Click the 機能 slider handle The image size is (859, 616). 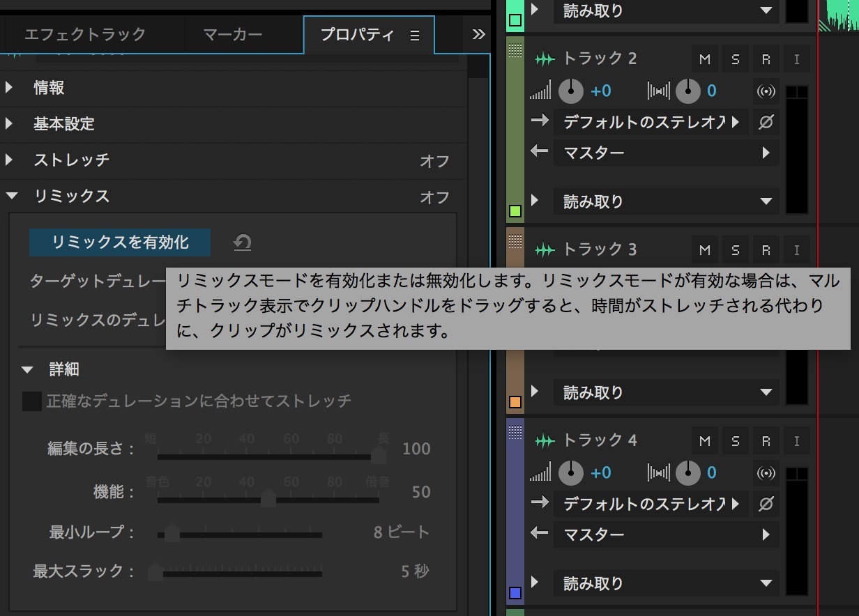tap(268, 498)
